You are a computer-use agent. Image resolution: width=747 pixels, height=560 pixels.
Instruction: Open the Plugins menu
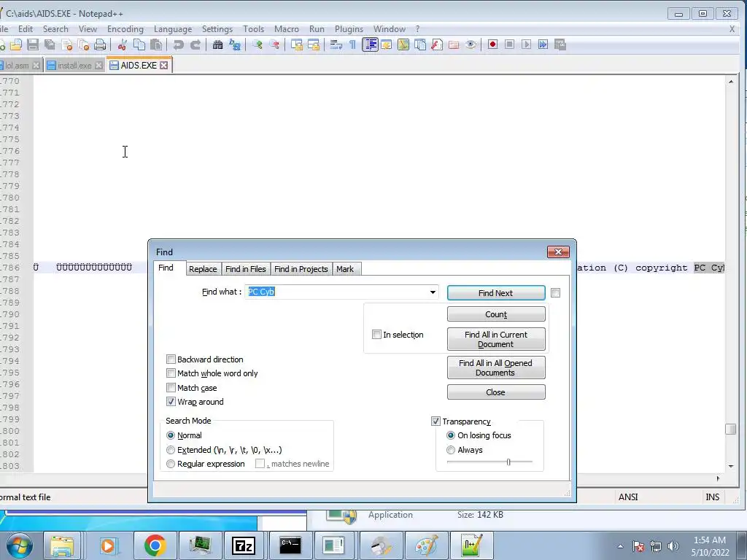pyautogui.click(x=349, y=29)
